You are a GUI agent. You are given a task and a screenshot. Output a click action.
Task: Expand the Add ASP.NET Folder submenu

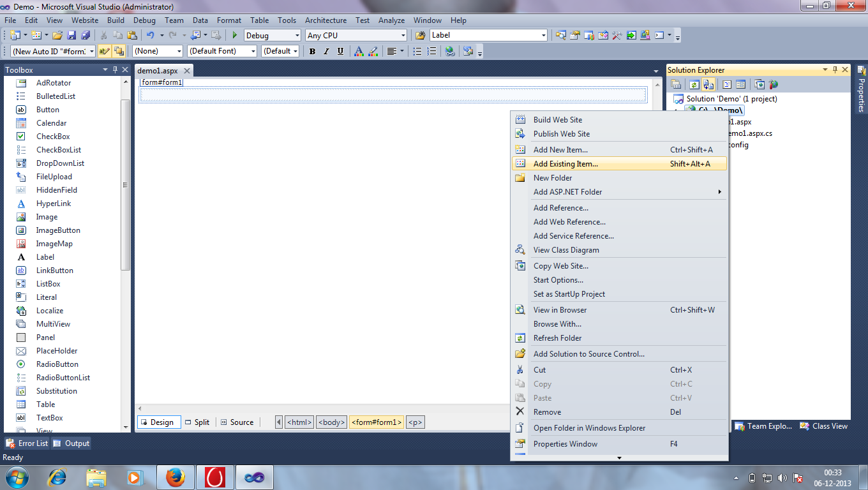pyautogui.click(x=619, y=192)
